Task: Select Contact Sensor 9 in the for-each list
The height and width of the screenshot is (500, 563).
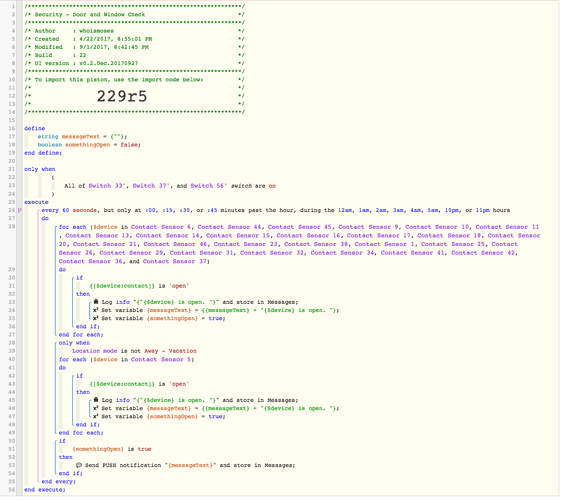Action: [x=368, y=228]
